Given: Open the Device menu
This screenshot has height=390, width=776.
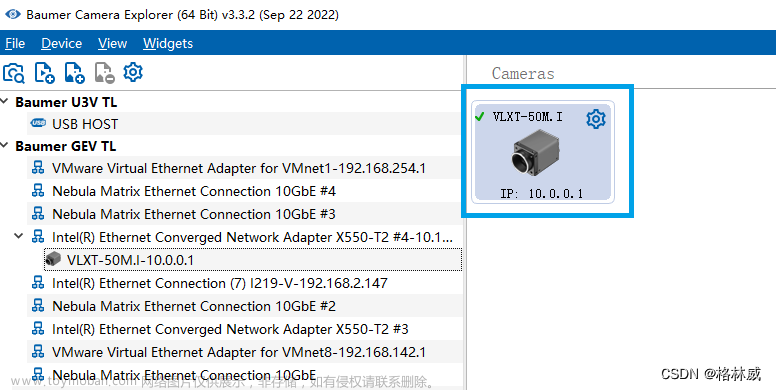Looking at the screenshot, I should click(x=61, y=44).
